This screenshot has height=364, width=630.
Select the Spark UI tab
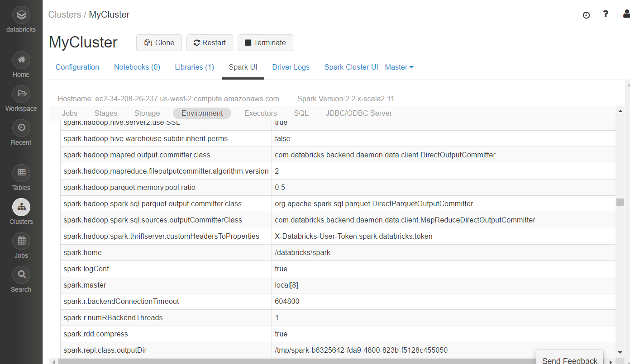coord(243,67)
